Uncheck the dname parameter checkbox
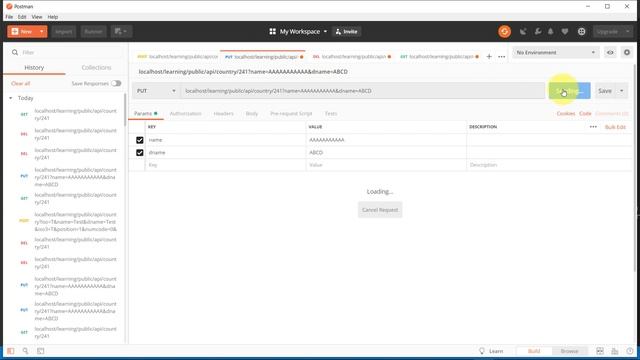640x360 pixels. tap(140, 153)
